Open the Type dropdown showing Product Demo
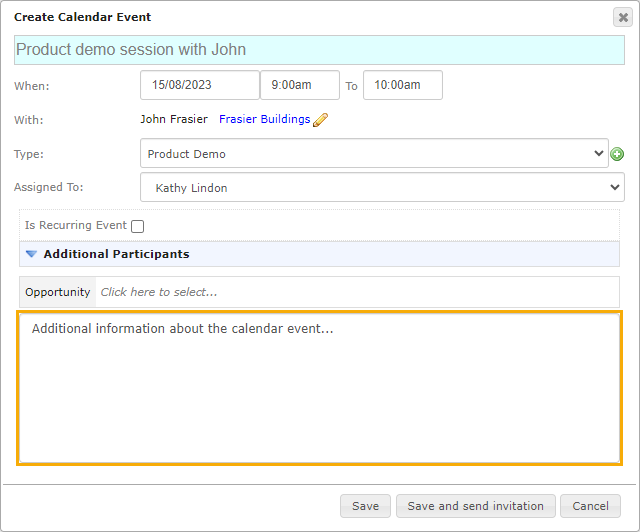Screen dimensions: 640x532 click(x=374, y=153)
